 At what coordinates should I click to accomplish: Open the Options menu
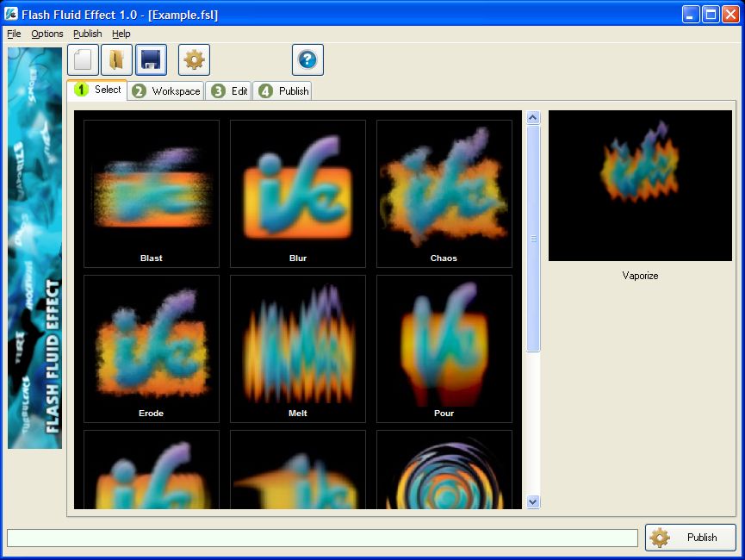click(x=47, y=34)
